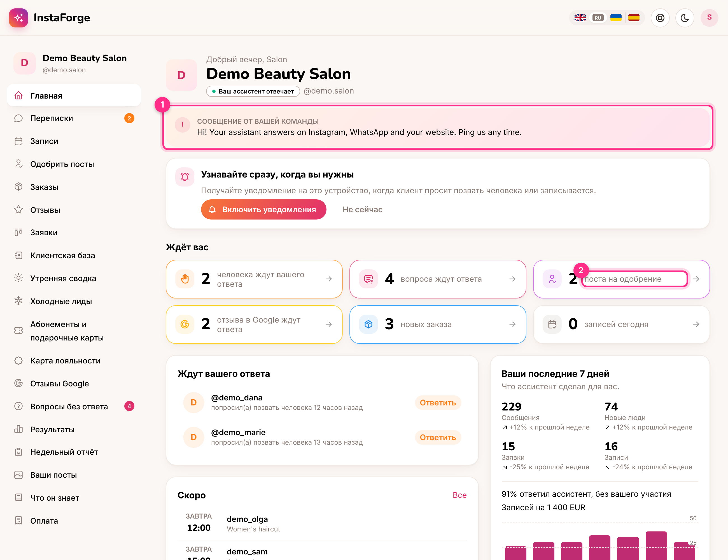Open Оплата in the sidebar
Screen dimensions: 728x560
74,521
